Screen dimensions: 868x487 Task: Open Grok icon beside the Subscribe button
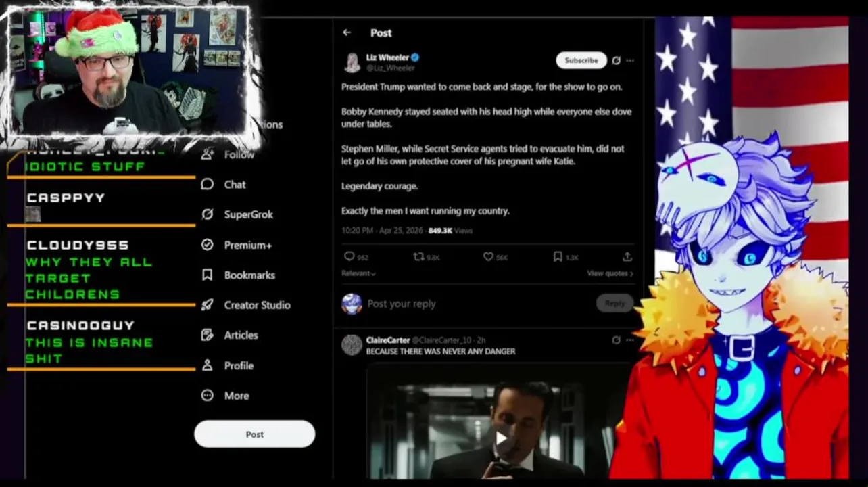tap(616, 60)
